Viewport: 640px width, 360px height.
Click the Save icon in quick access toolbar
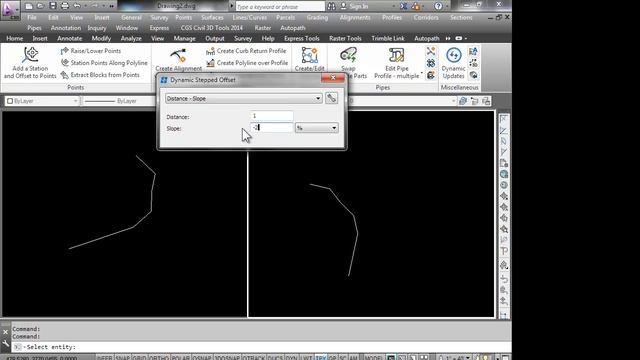[x=53, y=6]
